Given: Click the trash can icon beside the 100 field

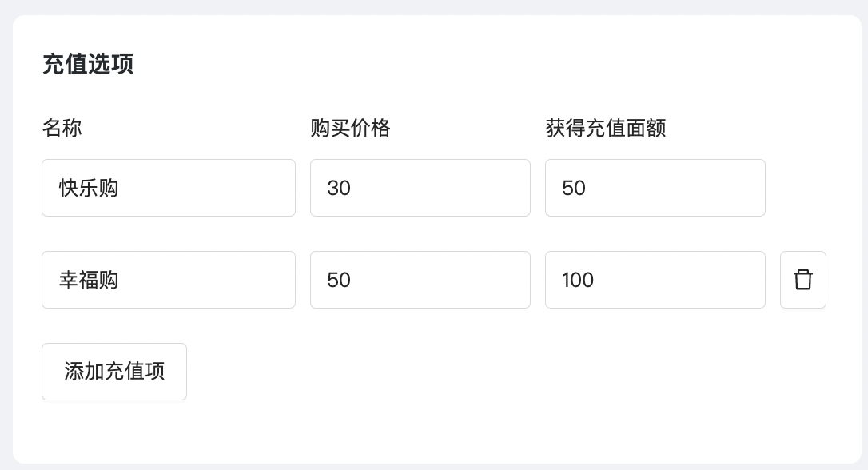Looking at the screenshot, I should 802,280.
